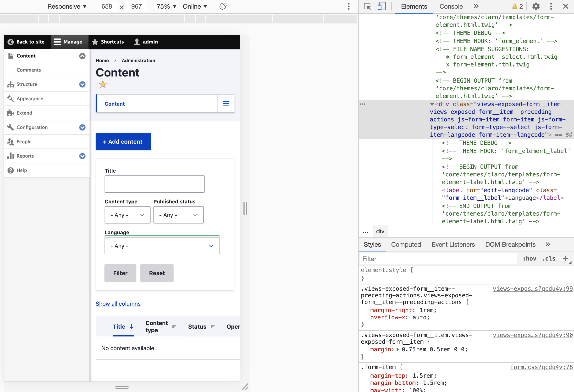Open the Published status dropdown

(x=178, y=215)
